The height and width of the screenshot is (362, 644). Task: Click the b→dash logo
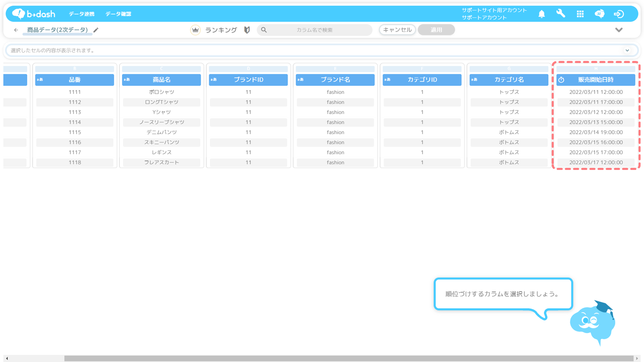[33, 14]
